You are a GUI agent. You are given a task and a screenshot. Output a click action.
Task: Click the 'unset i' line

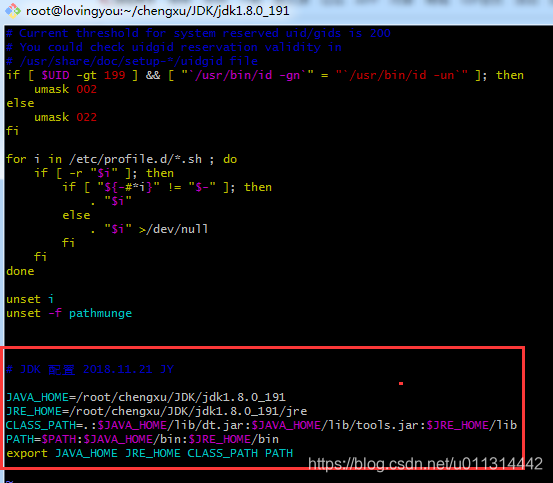point(30,299)
